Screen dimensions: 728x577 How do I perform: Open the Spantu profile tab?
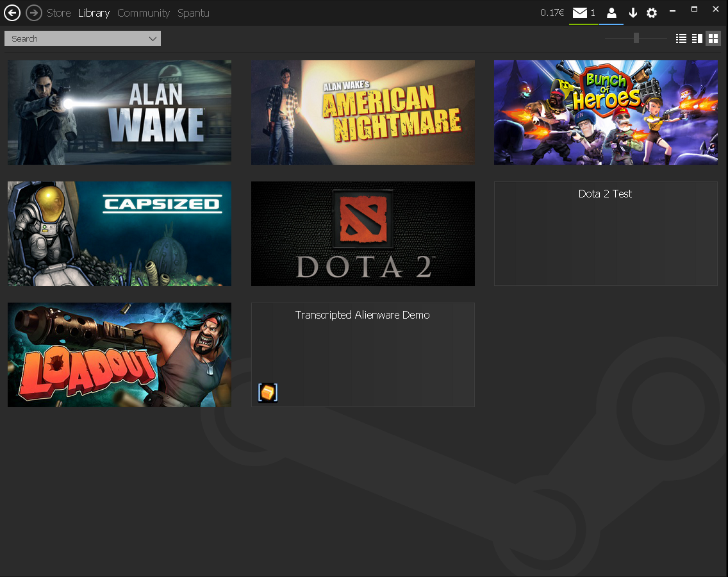tap(193, 13)
